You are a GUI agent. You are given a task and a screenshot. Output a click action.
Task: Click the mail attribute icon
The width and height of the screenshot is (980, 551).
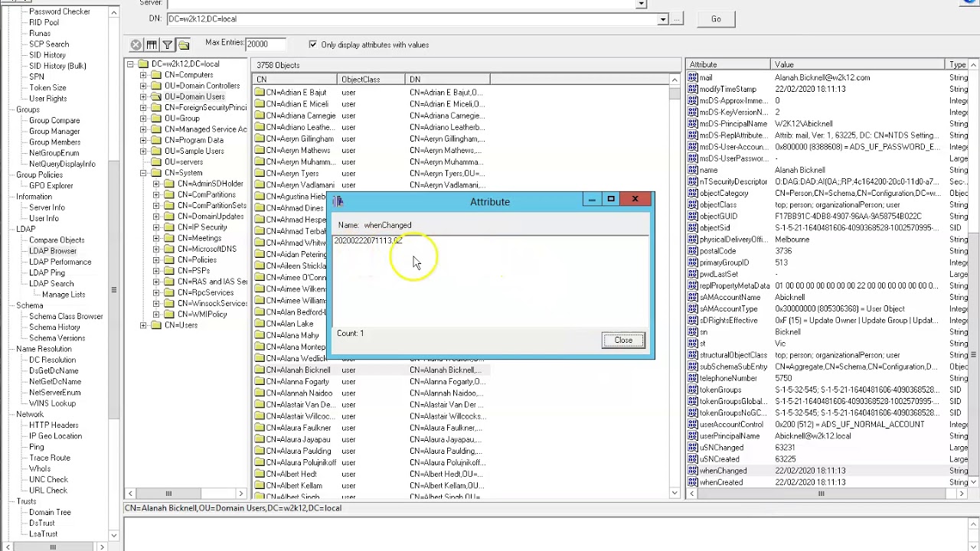coord(693,77)
